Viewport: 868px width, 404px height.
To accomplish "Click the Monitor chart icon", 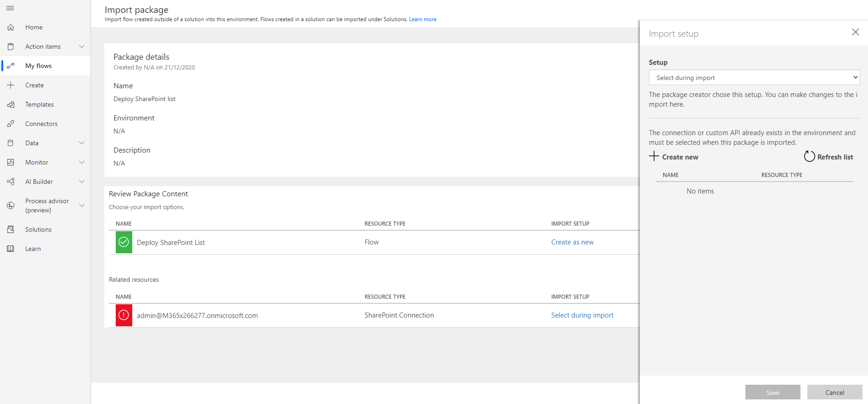I will (11, 162).
